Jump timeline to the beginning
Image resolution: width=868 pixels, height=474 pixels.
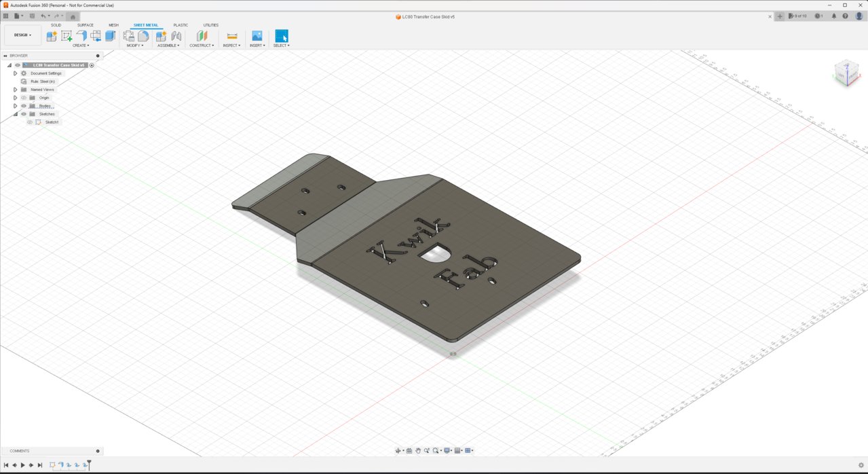(6, 465)
